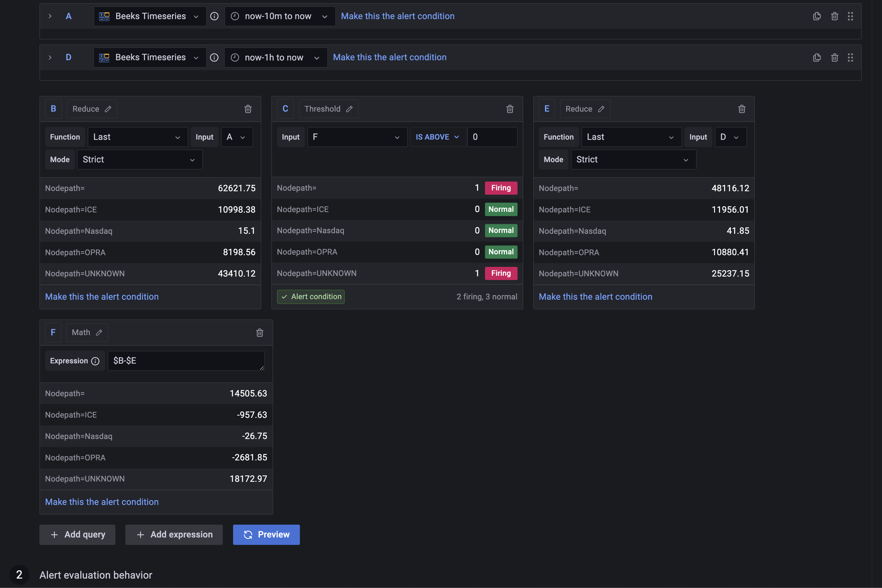Make expression F the alert condition
The width and height of the screenshot is (882, 588).
pos(102,502)
